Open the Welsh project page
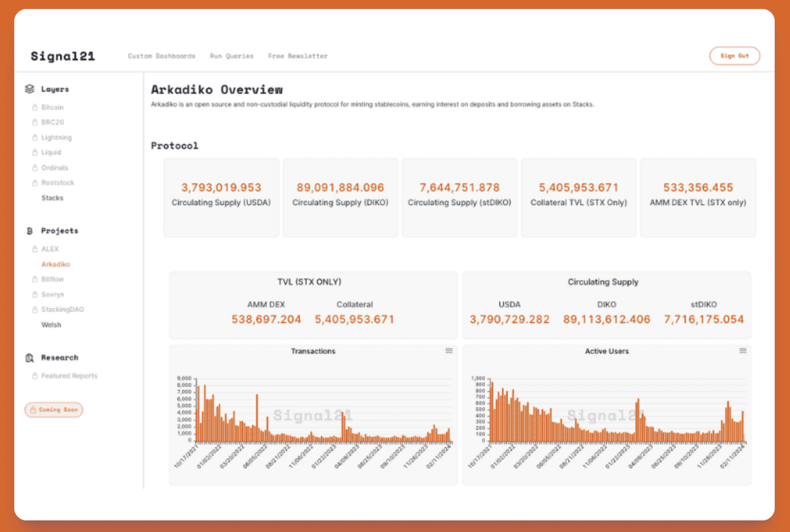This screenshot has width=790, height=532. pos(51,325)
